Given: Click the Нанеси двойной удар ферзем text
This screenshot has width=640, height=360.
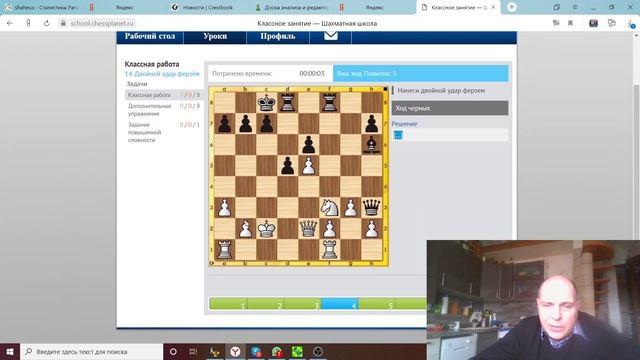Looking at the screenshot, I should [441, 91].
